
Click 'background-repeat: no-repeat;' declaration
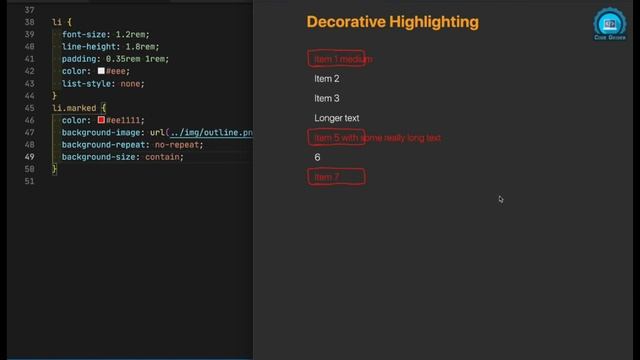point(133,145)
